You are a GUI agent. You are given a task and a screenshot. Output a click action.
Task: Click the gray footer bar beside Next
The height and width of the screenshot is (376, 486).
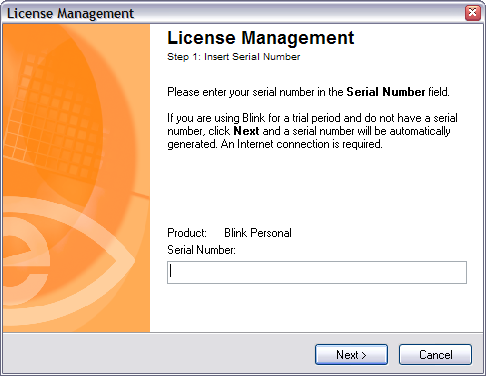pos(158,353)
